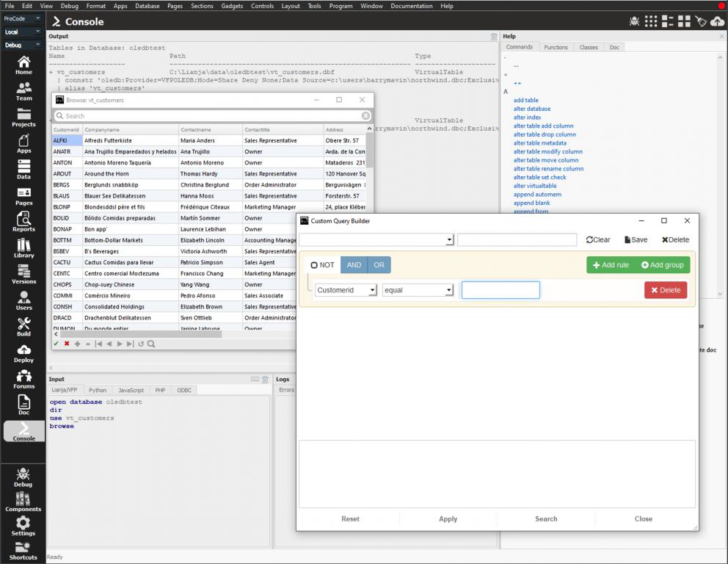This screenshot has width=728, height=564.
Task: Click the green Add rule button
Action: pyautogui.click(x=610, y=265)
